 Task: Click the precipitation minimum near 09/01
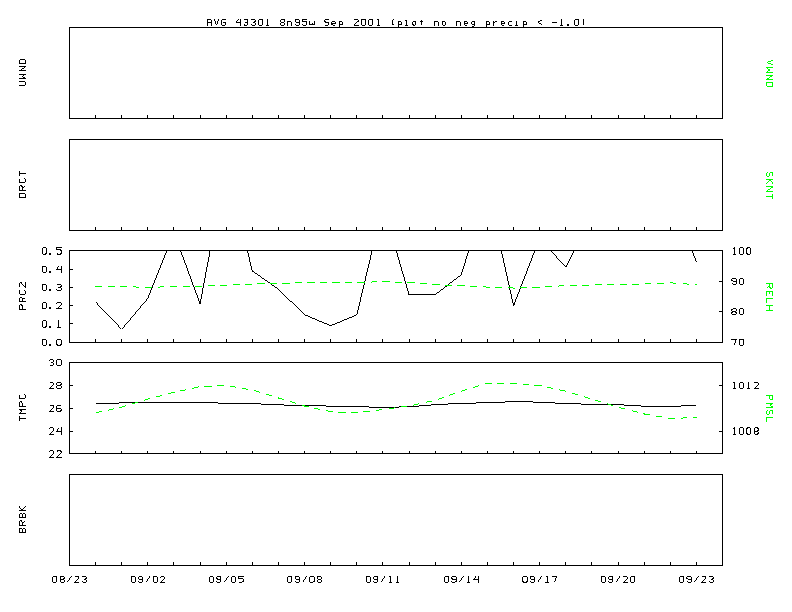(121, 328)
